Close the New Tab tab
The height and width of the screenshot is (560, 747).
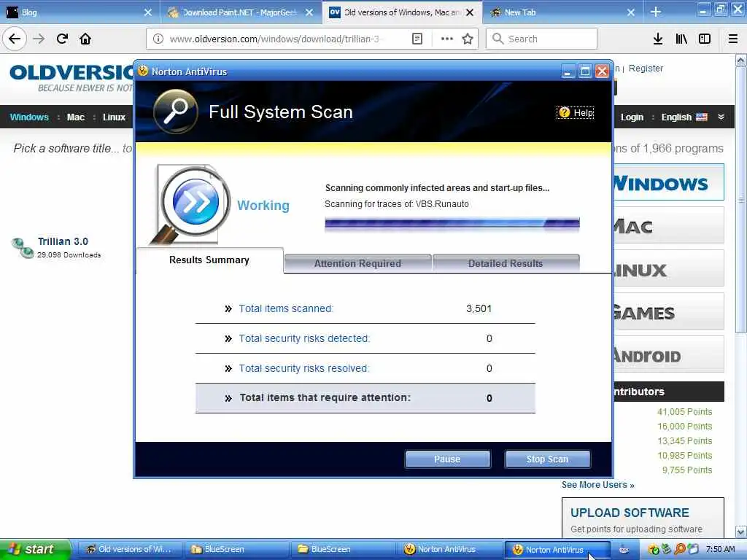(631, 12)
